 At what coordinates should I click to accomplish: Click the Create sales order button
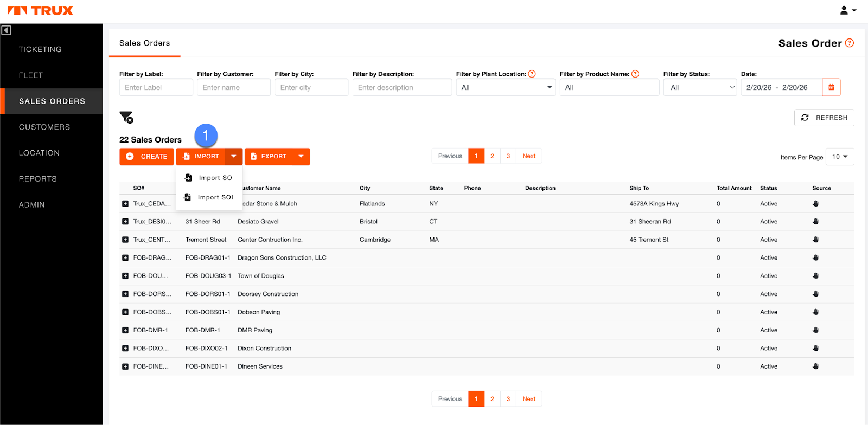tap(146, 157)
